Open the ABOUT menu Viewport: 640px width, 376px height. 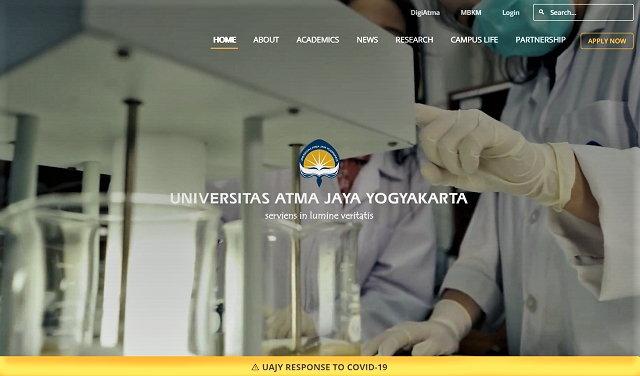click(x=266, y=40)
